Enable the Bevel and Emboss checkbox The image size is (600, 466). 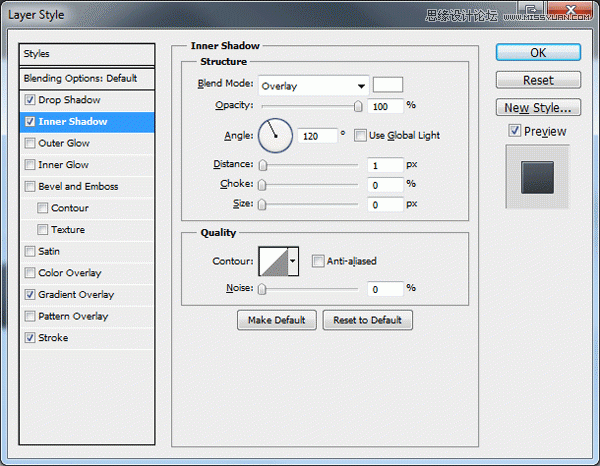pyautogui.click(x=30, y=186)
